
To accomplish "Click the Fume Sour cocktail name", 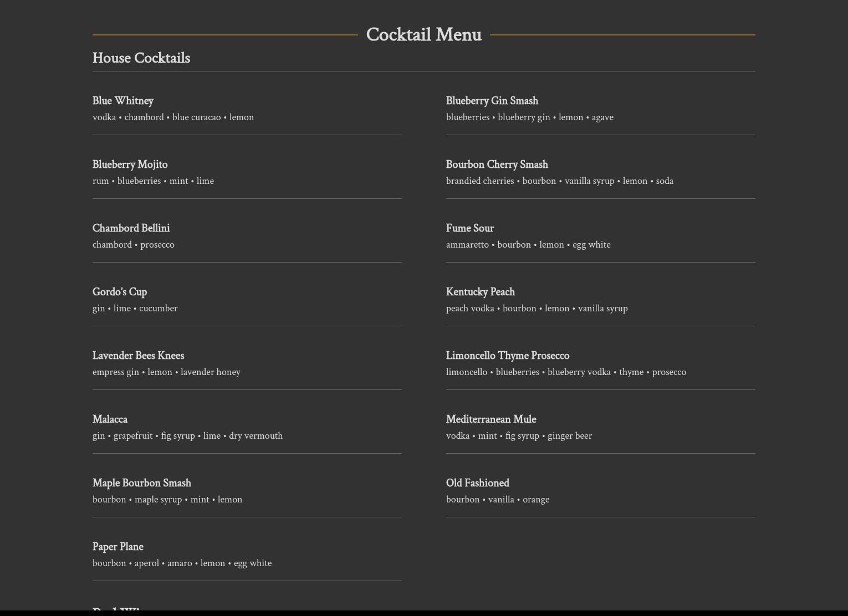I will (x=470, y=228).
